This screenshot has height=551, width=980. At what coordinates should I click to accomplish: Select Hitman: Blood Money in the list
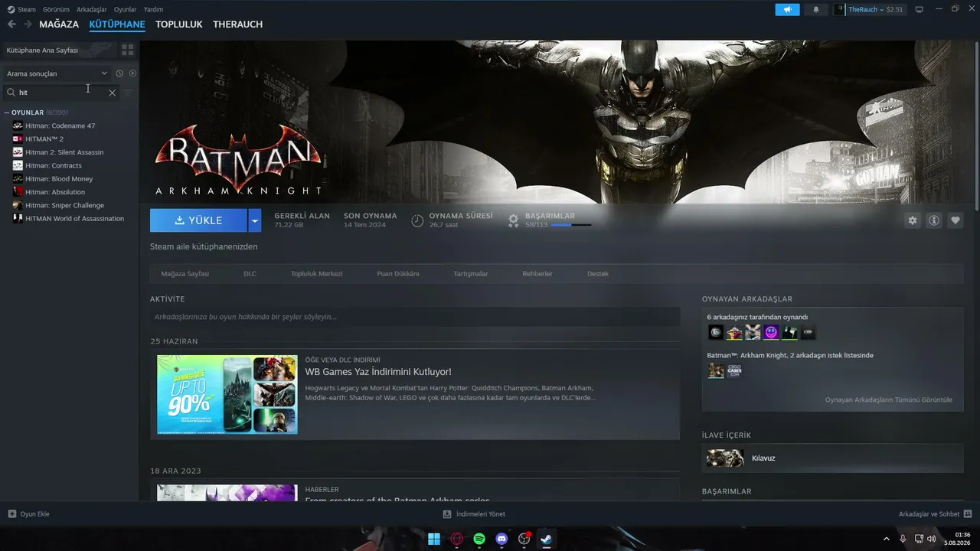click(x=59, y=179)
